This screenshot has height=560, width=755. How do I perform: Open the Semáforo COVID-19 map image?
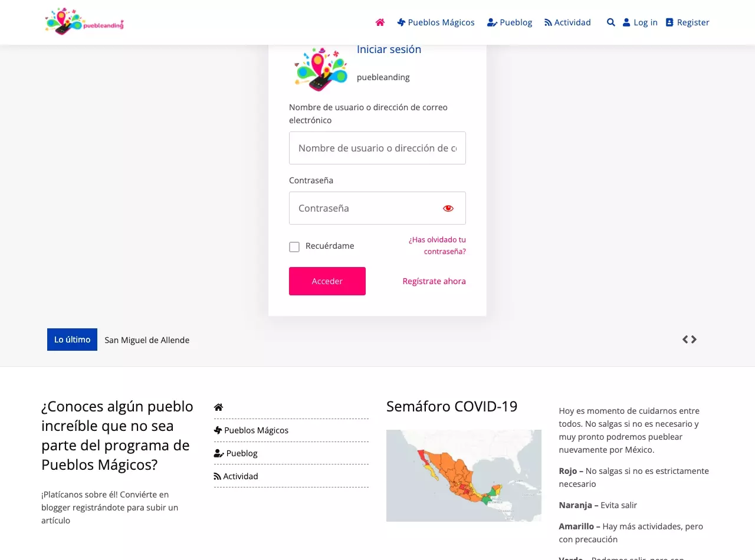point(464,476)
